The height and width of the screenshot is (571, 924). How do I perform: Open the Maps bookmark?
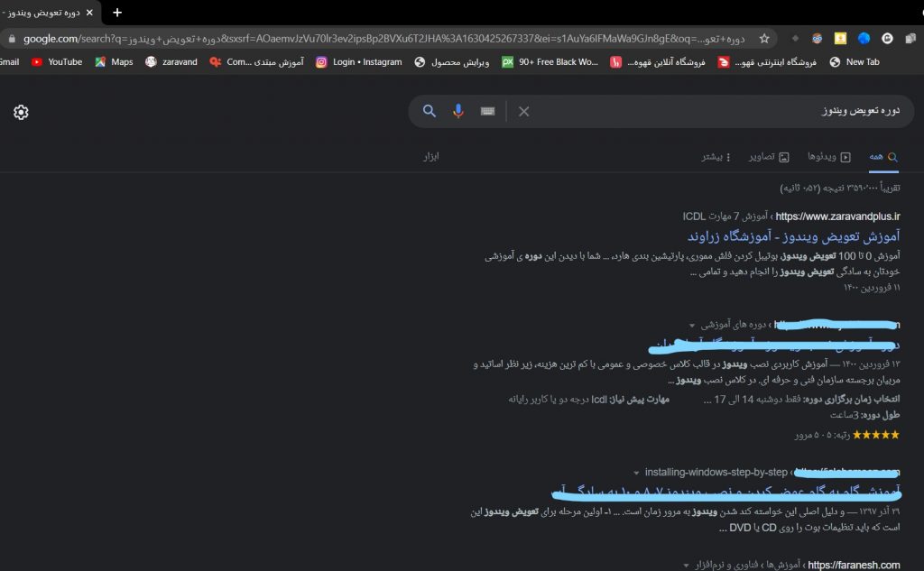[114, 62]
